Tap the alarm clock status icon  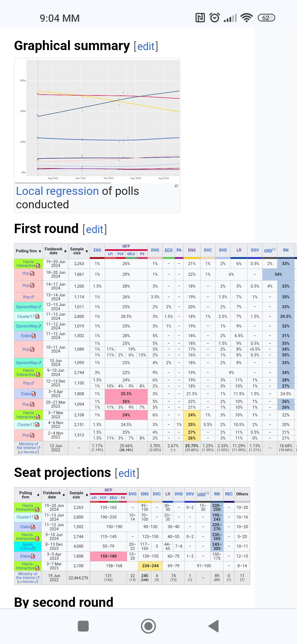215,18
